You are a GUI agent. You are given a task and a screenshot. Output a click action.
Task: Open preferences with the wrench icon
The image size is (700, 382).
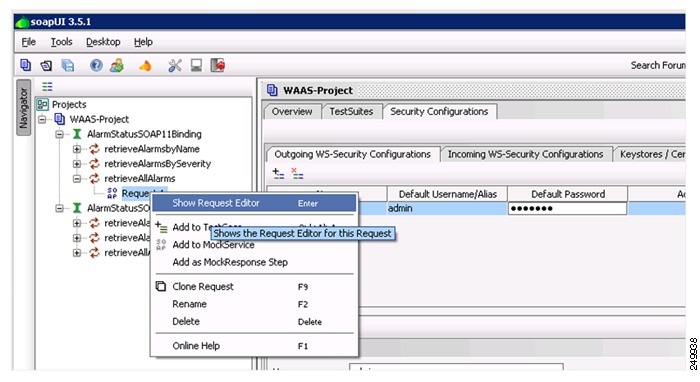175,66
